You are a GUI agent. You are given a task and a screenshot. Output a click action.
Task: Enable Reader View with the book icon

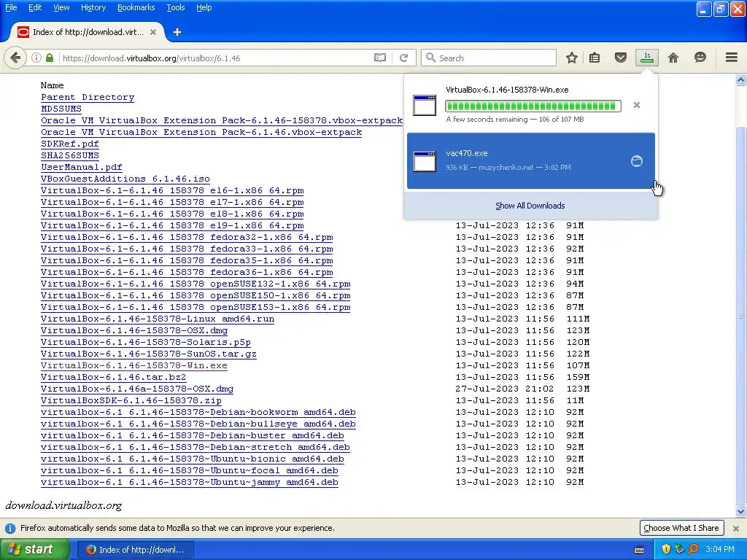pyautogui.click(x=379, y=58)
